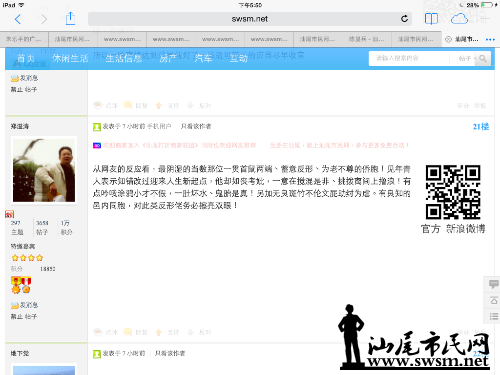Open the pink promo link starting 生活在汕尾

[339, 145]
